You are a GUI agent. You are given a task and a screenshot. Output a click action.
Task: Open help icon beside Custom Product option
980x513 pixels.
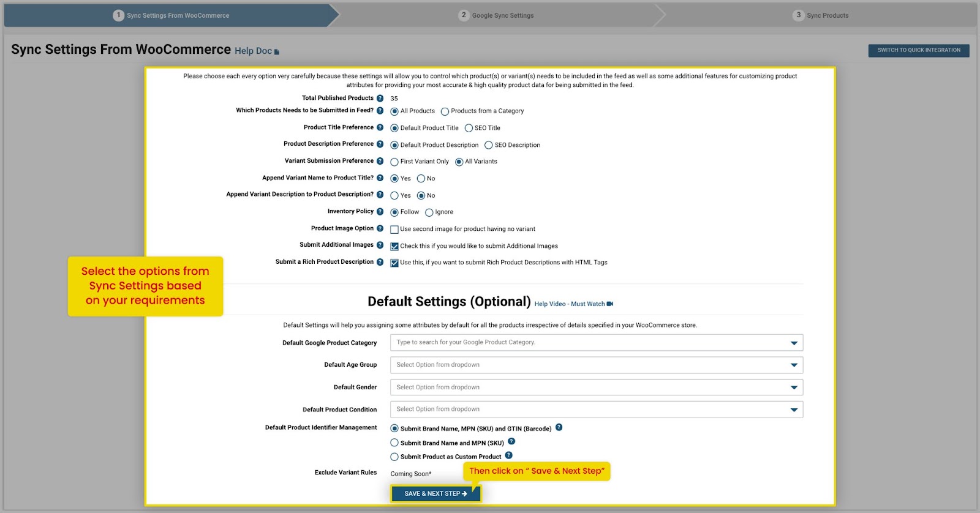click(508, 455)
